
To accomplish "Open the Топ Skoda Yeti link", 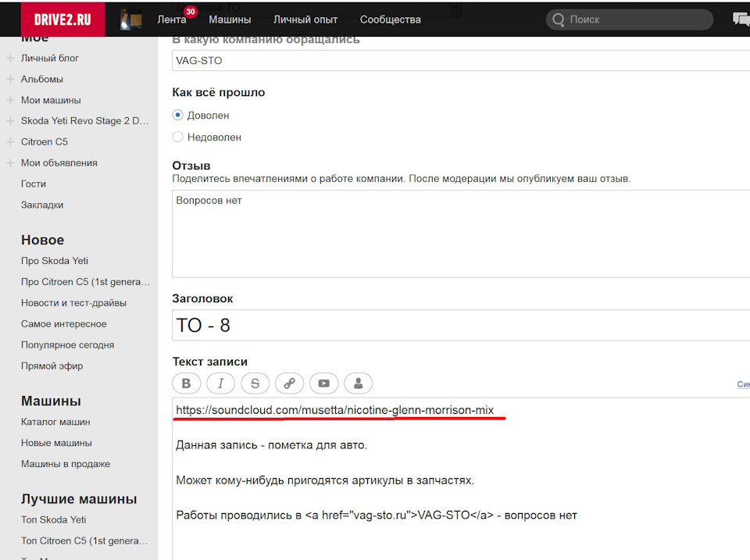I will pyautogui.click(x=54, y=519).
